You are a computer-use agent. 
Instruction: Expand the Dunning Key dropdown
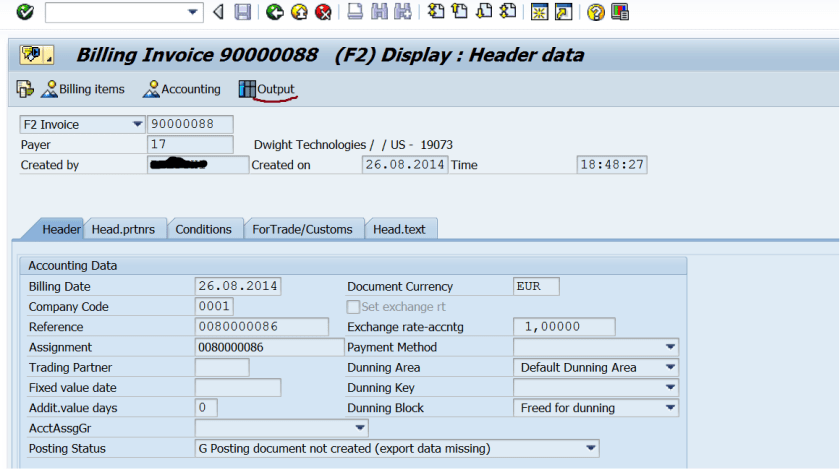click(x=670, y=387)
